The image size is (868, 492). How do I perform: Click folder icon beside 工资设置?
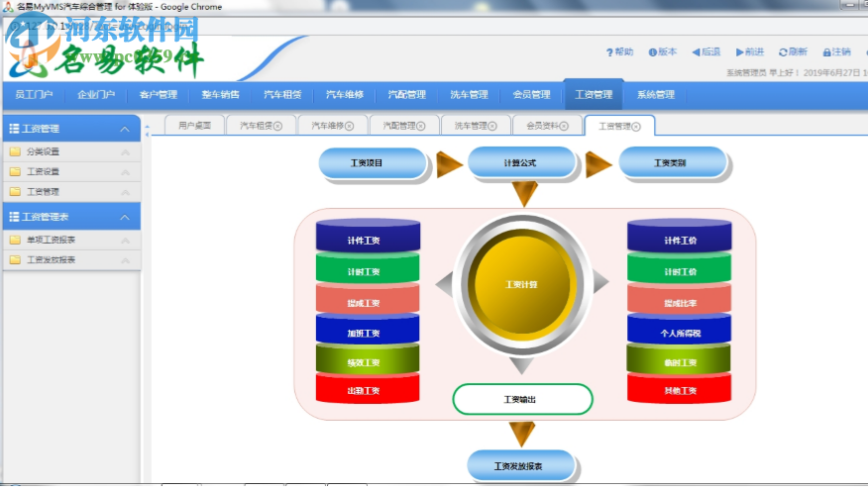click(x=16, y=172)
